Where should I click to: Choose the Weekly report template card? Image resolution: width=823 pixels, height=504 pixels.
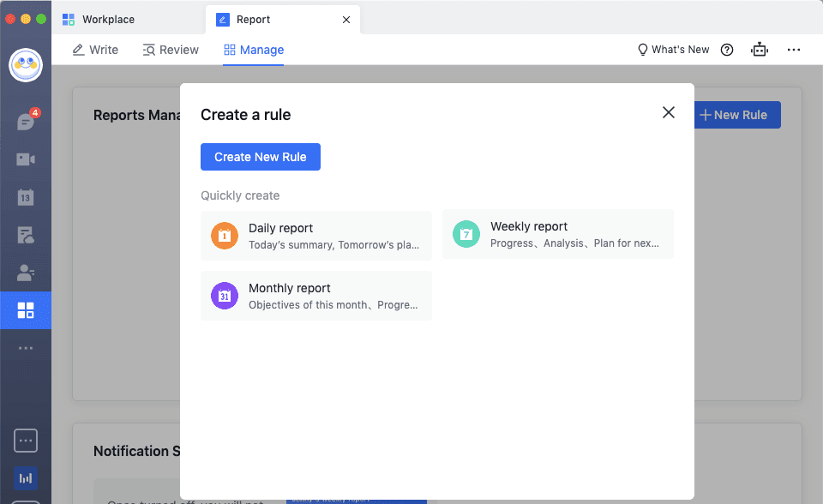(558, 234)
